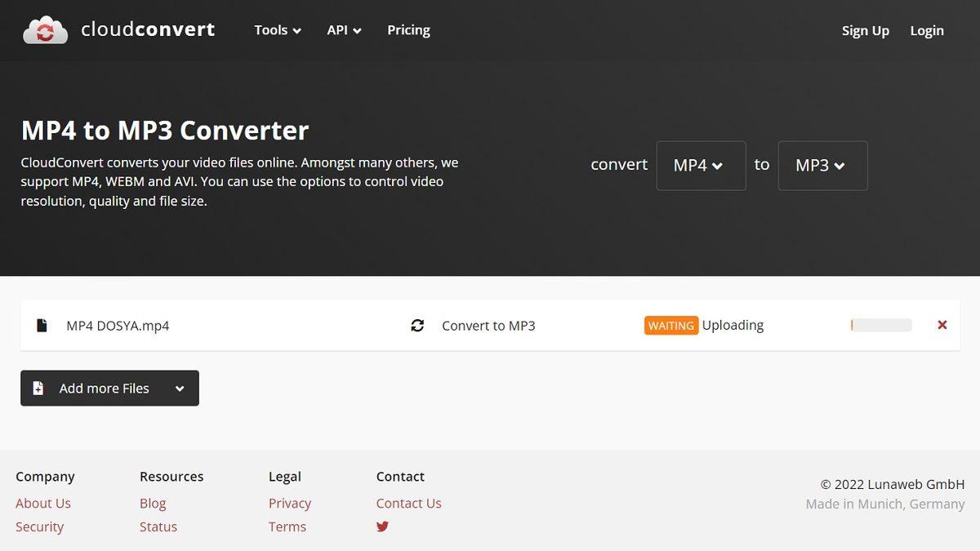Expand the Add more Files dropdown arrow

tap(180, 389)
